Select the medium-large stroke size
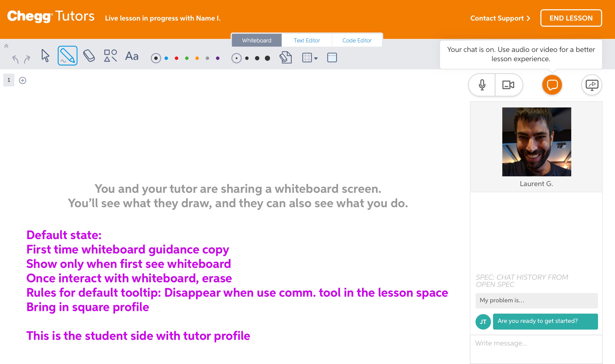Screen dimensions: 615x364 tap(257, 58)
